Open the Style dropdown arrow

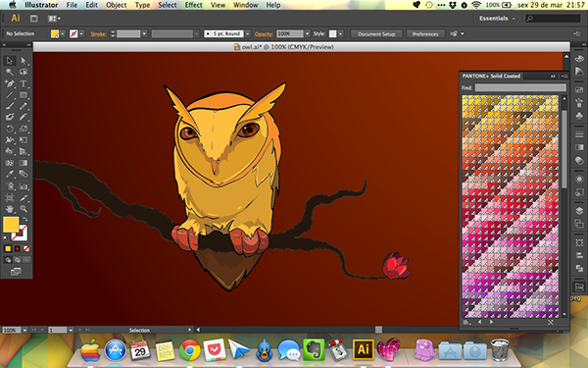click(x=340, y=33)
